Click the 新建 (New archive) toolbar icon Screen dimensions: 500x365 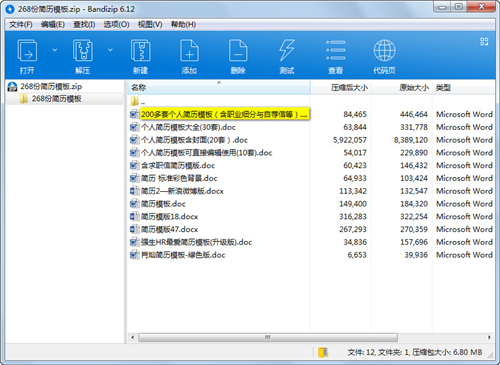tap(140, 50)
